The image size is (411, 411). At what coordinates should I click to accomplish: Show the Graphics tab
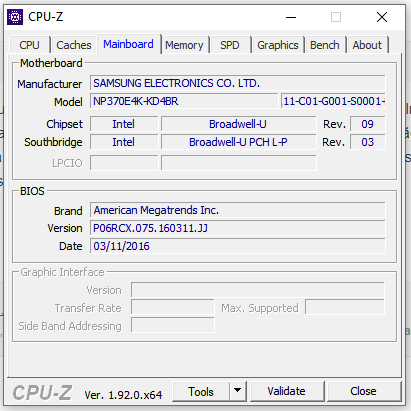(x=278, y=45)
